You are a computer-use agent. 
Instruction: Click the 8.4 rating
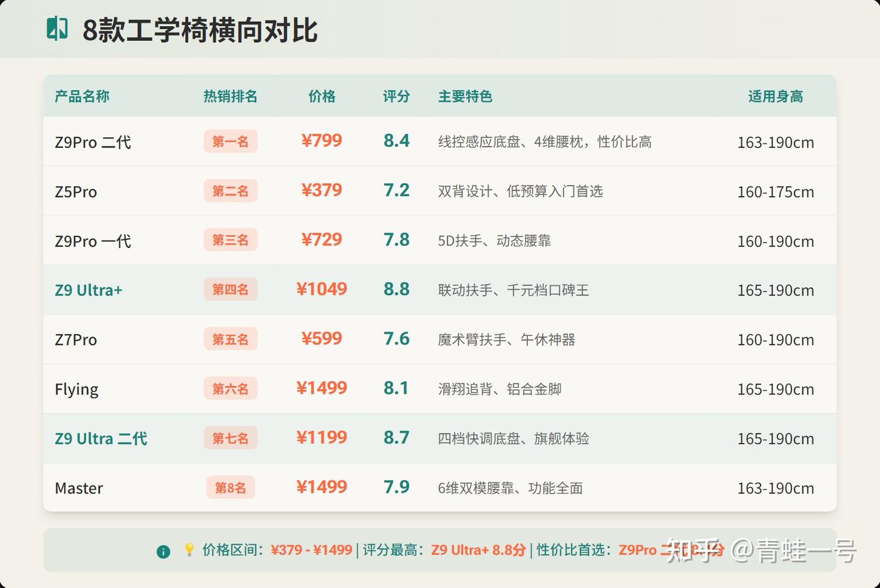(397, 140)
